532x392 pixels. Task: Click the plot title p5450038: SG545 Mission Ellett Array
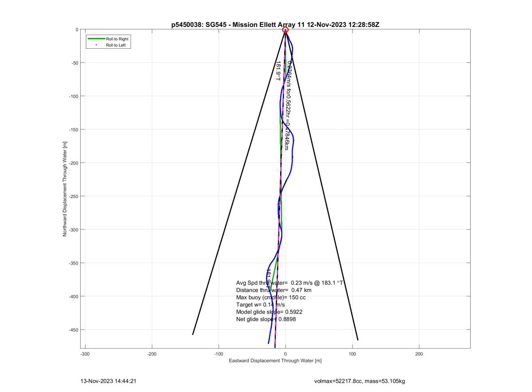(275, 25)
